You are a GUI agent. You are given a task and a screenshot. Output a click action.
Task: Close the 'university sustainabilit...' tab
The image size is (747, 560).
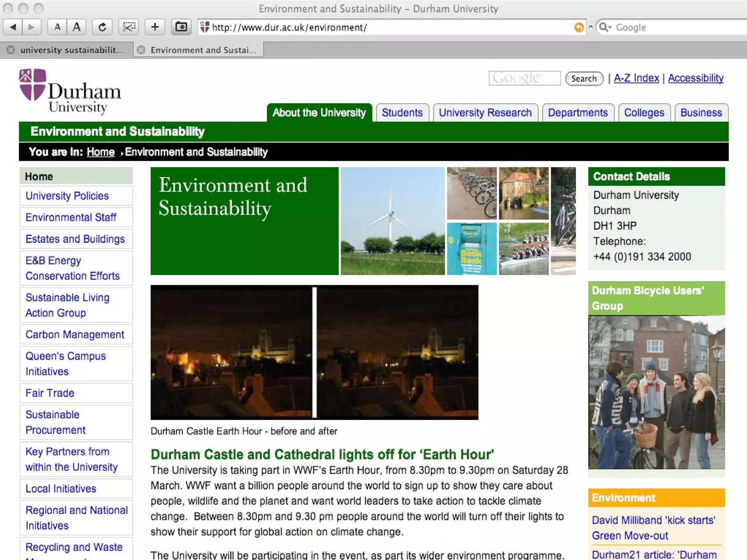pos(11,50)
